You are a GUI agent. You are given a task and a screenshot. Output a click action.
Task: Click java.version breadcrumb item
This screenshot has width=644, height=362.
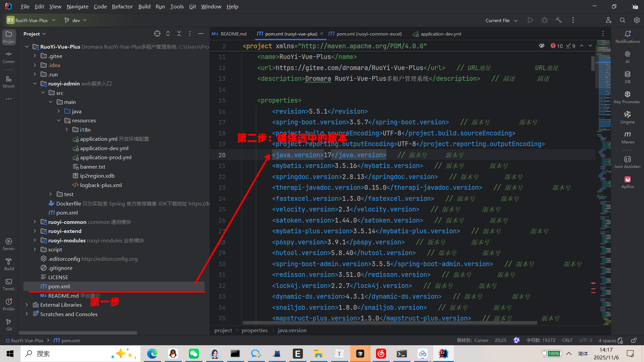[292, 330]
